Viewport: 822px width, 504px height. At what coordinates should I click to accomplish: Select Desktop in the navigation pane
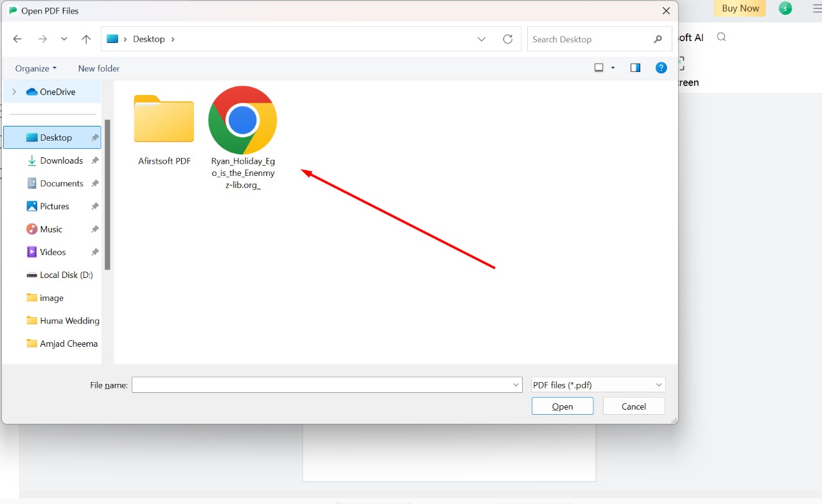(52, 137)
